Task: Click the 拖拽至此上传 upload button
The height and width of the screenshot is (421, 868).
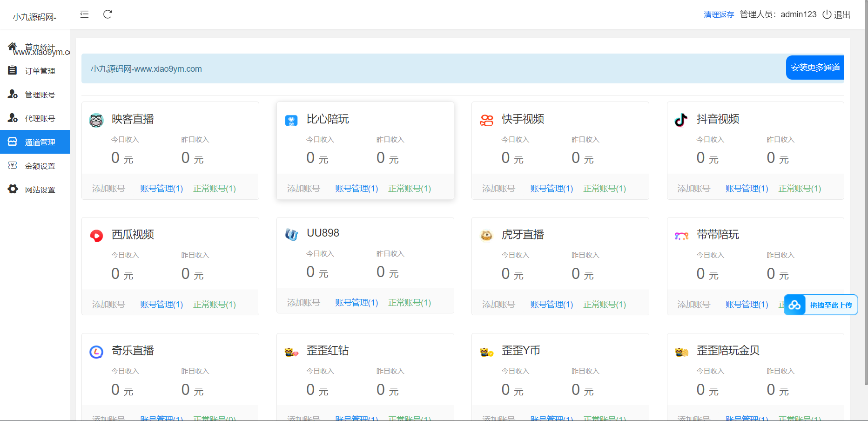Action: (x=821, y=305)
